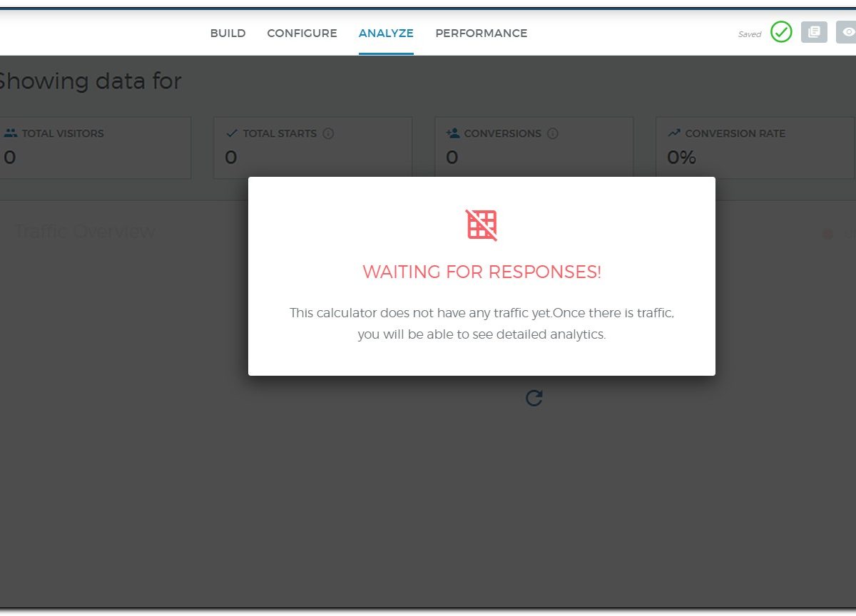Click the Traffic Overview heading
This screenshot has height=616, width=856.
click(85, 232)
